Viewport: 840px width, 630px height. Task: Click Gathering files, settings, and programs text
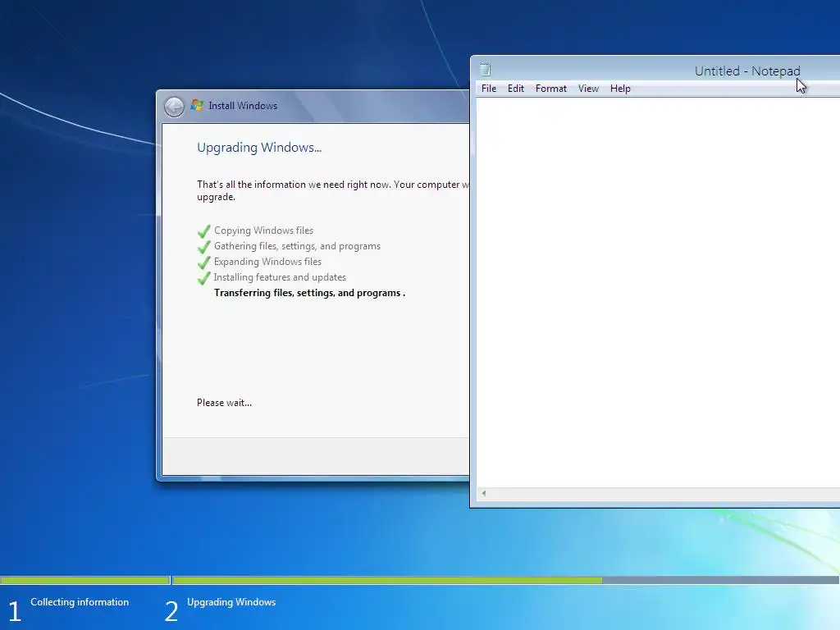point(297,246)
